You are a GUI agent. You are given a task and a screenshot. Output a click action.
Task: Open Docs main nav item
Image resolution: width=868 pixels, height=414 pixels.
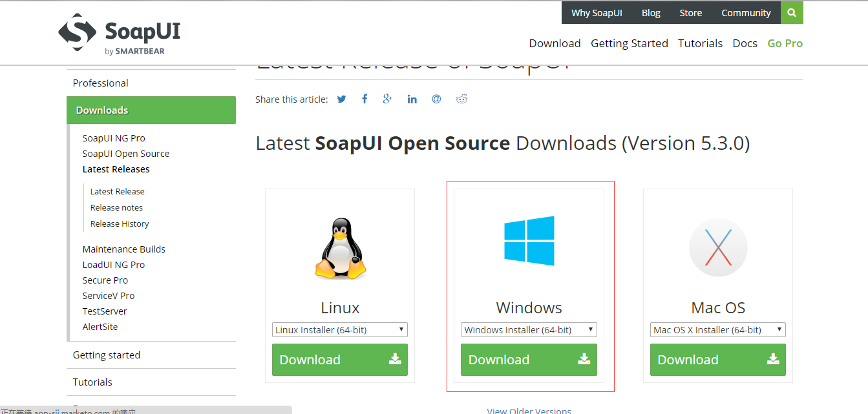tap(745, 43)
